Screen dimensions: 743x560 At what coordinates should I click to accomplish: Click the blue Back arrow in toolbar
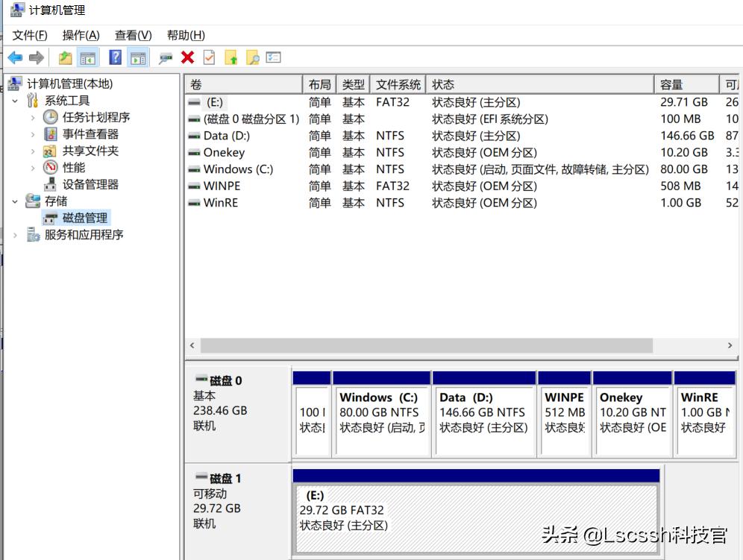pyautogui.click(x=15, y=57)
